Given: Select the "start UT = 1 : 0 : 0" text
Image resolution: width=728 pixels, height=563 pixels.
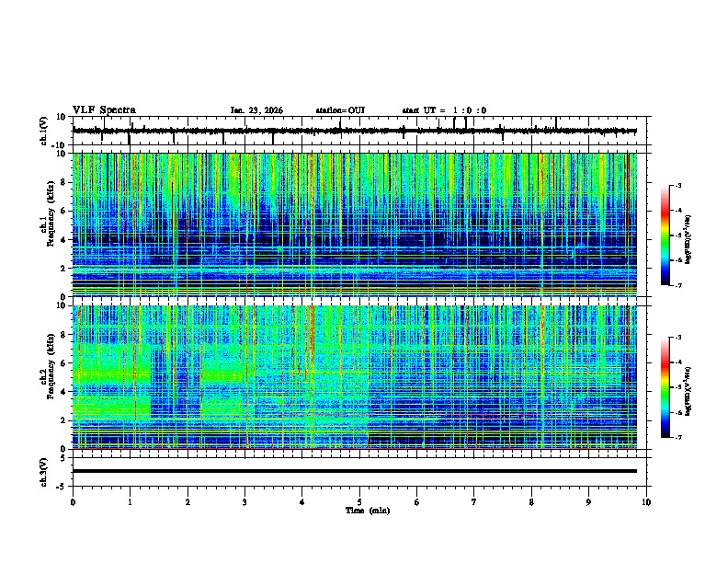Looking at the screenshot, I should point(444,110).
